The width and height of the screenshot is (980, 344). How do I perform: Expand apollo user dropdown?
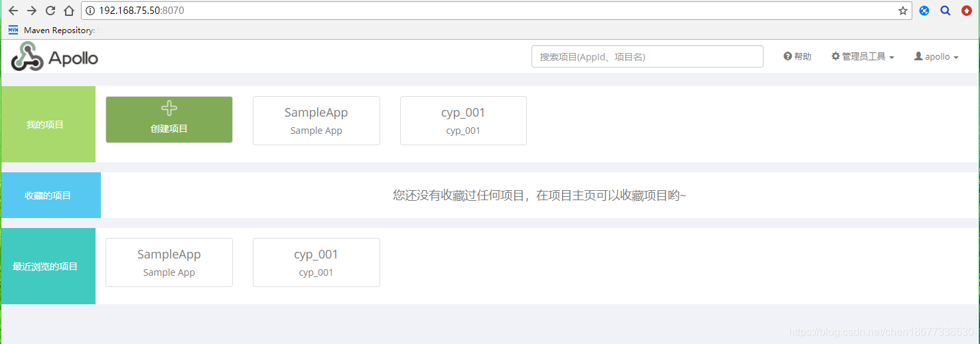point(936,56)
